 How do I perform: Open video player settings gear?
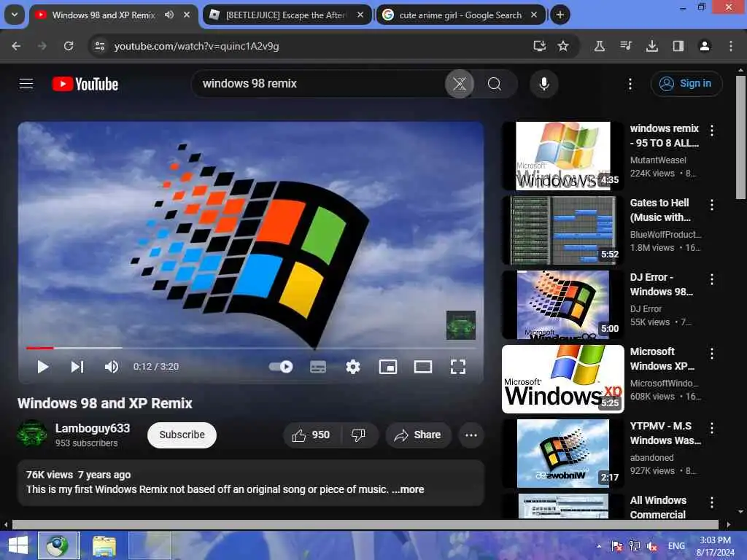pos(353,367)
